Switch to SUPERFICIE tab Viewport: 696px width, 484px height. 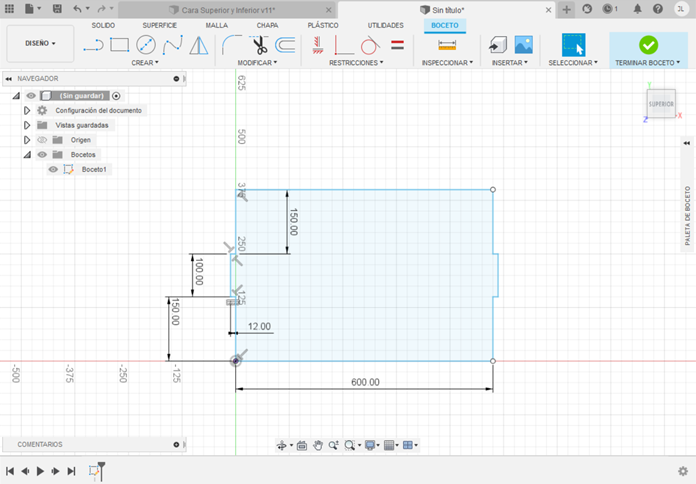159,25
